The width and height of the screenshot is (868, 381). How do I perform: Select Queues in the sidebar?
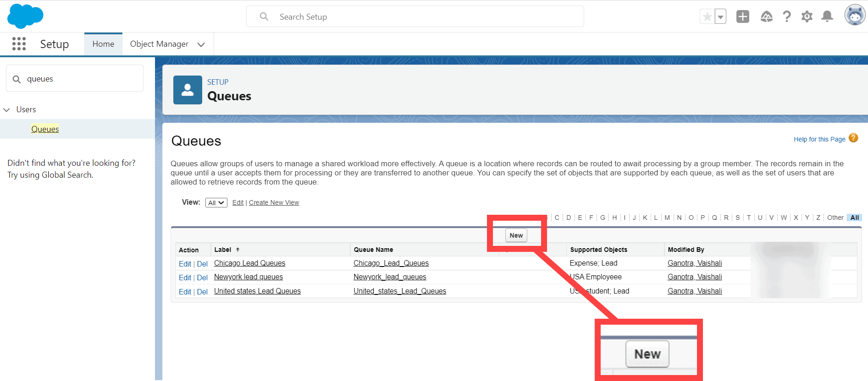pyautogui.click(x=45, y=129)
